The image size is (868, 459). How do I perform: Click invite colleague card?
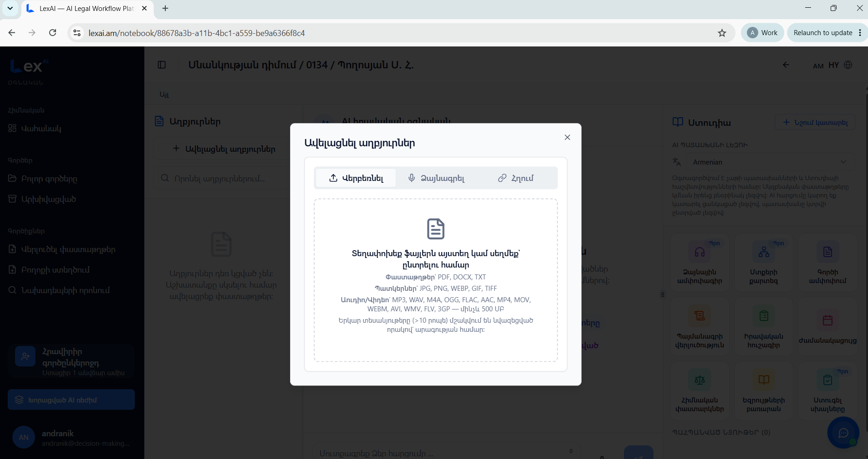click(71, 361)
